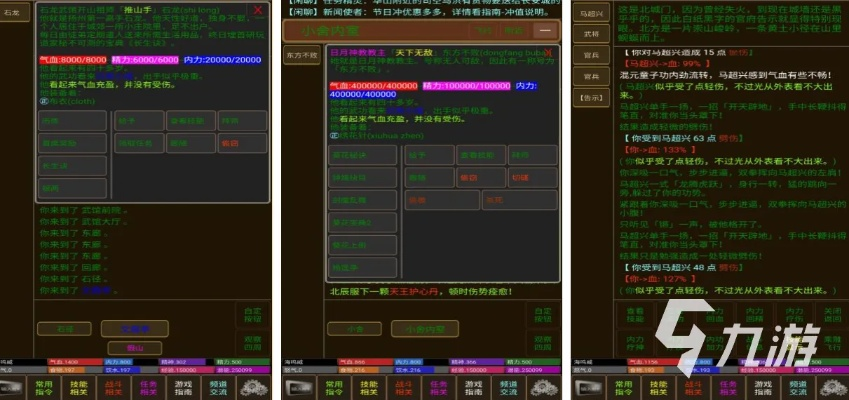This screenshot has width=849, height=400.
Task: Open 游戏指南 tab in the middle screenshot
Action: pos(473,388)
